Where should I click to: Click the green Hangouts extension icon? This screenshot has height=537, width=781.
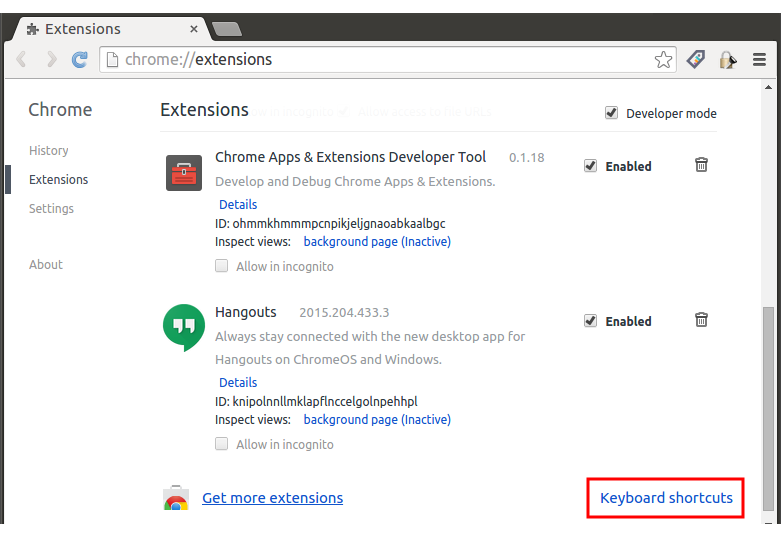pos(184,327)
